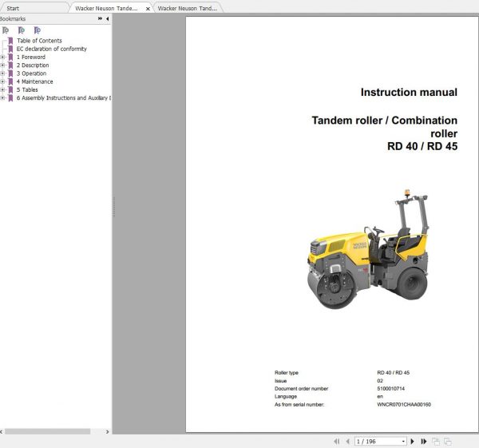Click the purple bookmark icon beside Table of Contents
Screen dimensions: 479x448
10,41
